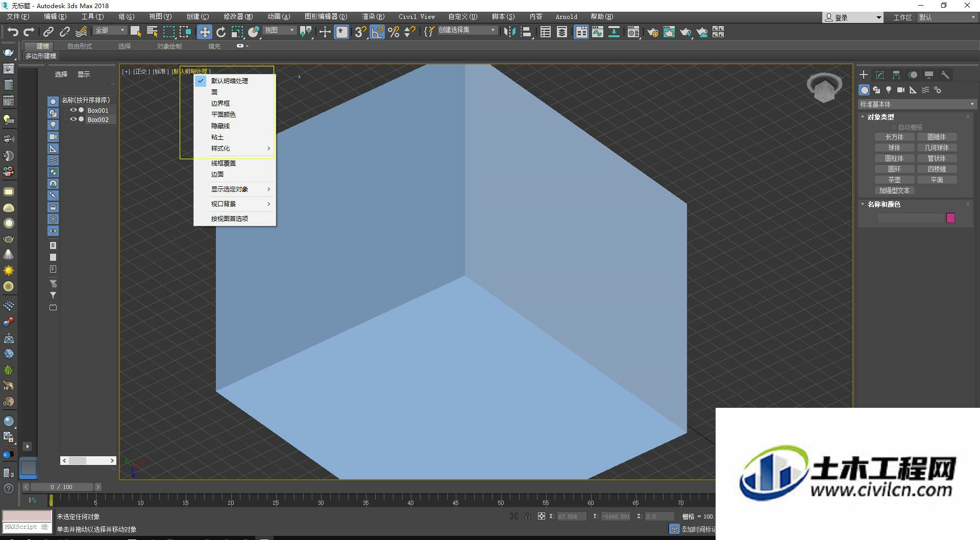Click the 平面 button
Image resolution: width=980 pixels, height=540 pixels.
pos(937,180)
